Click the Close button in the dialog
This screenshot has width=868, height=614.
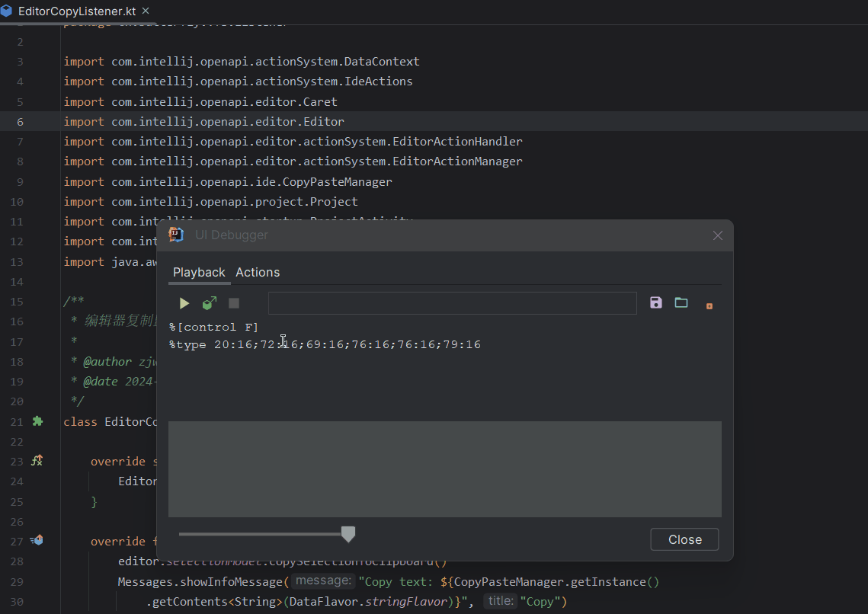tap(684, 539)
